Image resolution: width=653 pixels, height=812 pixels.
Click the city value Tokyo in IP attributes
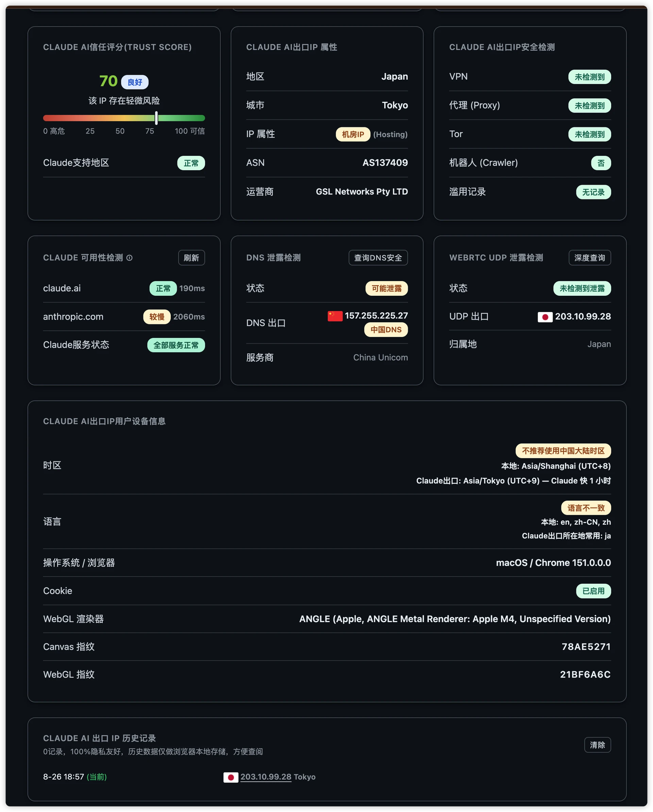pos(395,105)
